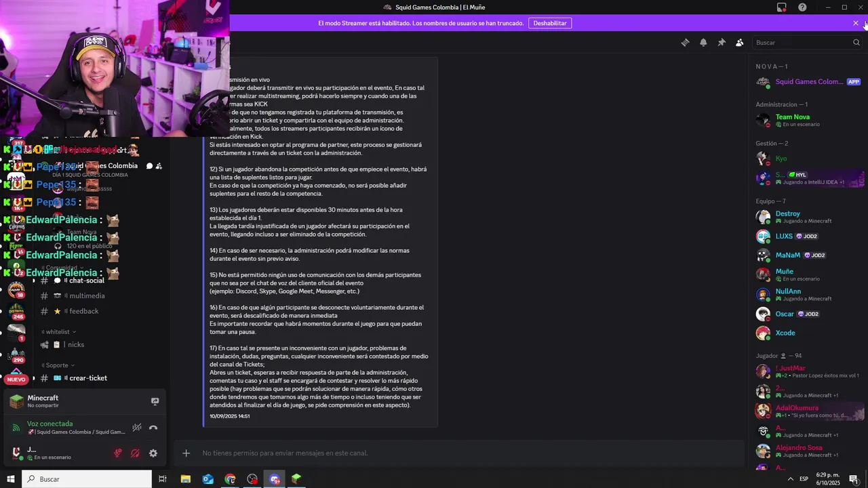The image size is (868, 488).
Task: Open the Windows Start menu
Action: [11, 479]
